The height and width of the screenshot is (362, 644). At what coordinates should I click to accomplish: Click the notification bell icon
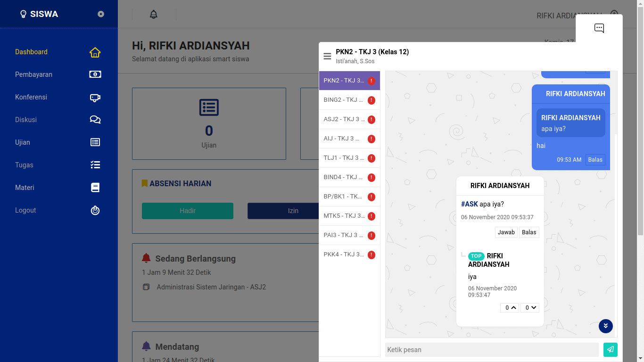pos(153,15)
